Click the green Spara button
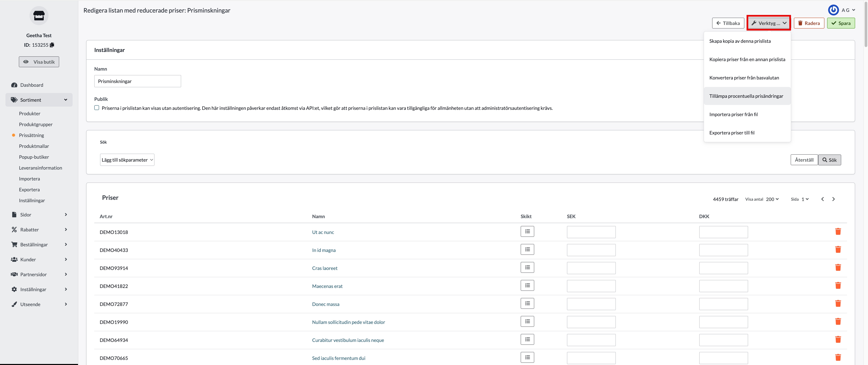 (841, 23)
